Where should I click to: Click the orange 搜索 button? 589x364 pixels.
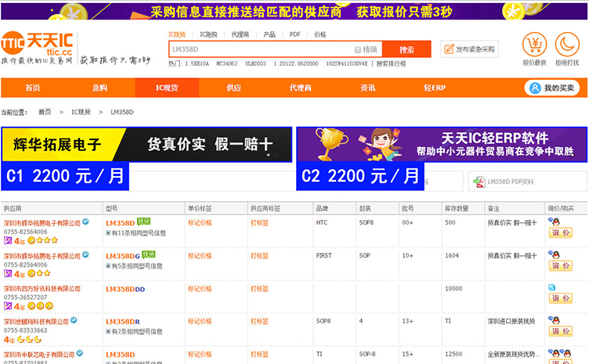point(407,49)
